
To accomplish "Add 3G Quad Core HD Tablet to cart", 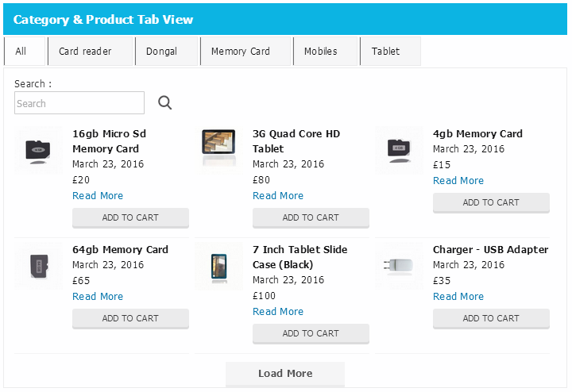I will (x=311, y=217).
